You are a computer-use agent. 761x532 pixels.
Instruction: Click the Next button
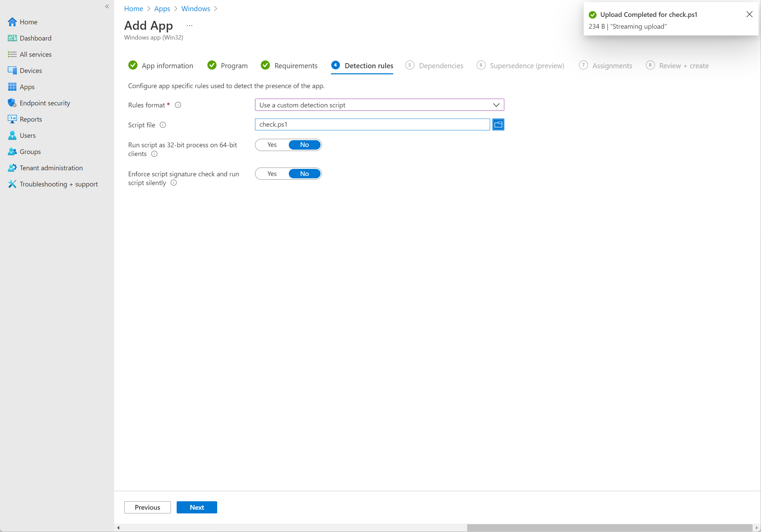tap(197, 507)
